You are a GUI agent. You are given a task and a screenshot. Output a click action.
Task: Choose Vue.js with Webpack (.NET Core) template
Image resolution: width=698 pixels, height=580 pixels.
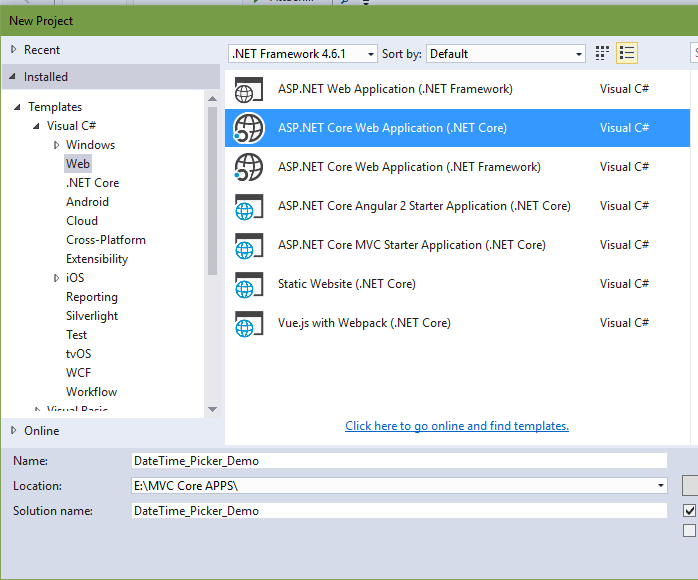[x=457, y=324]
